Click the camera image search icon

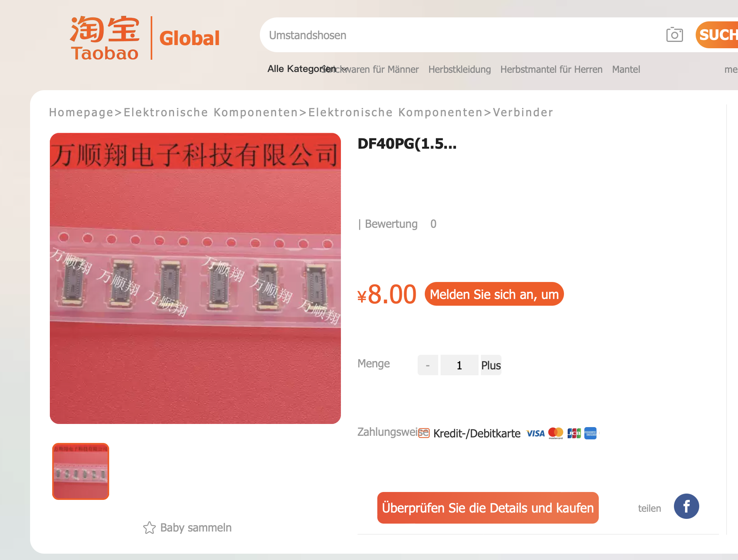674,35
